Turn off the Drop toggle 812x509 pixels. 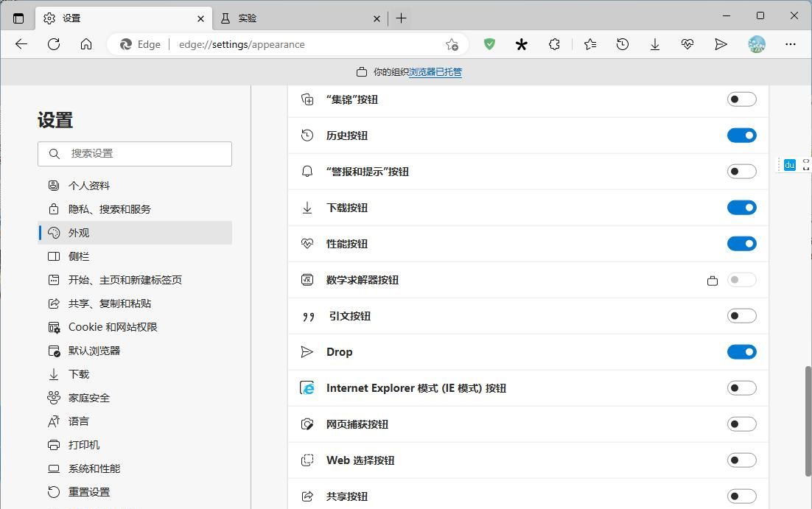coord(741,352)
